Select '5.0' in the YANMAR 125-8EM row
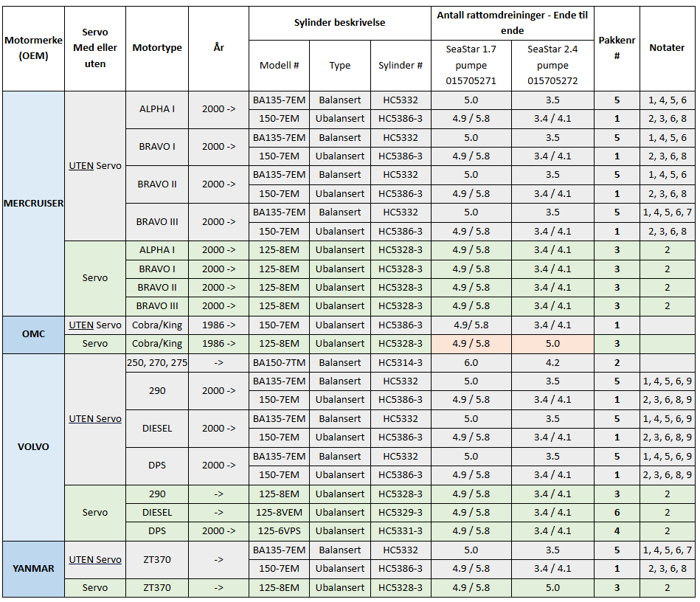Image resolution: width=700 pixels, height=602 pixels. tap(552, 588)
